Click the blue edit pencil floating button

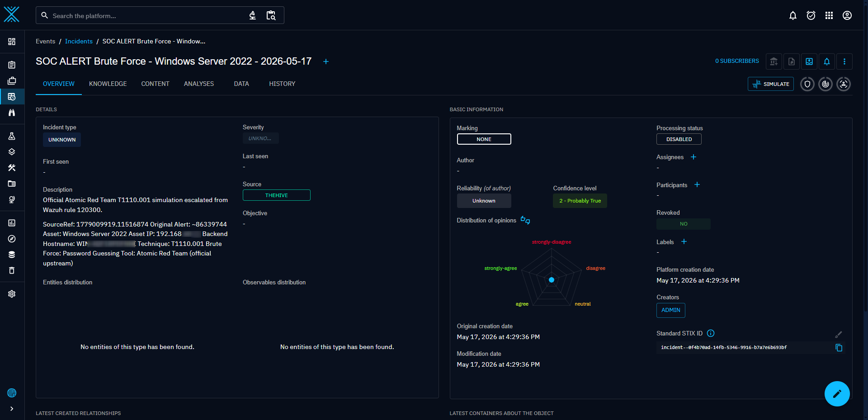click(x=837, y=394)
